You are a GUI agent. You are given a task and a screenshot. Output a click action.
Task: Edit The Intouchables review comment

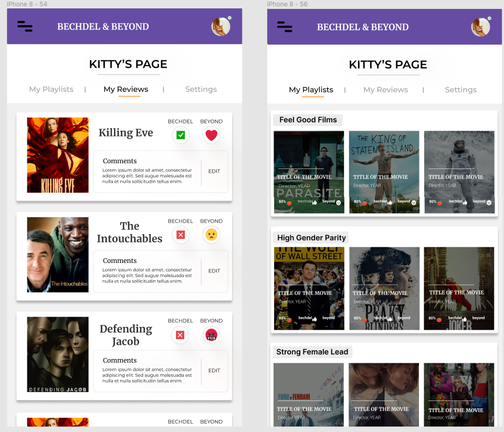[x=214, y=271]
